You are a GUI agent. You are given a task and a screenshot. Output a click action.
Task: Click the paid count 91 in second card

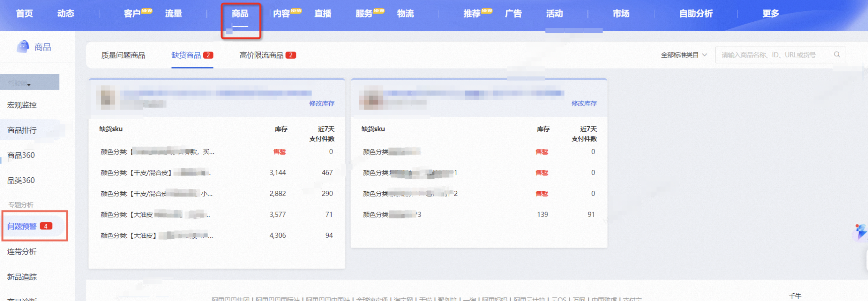(591, 215)
